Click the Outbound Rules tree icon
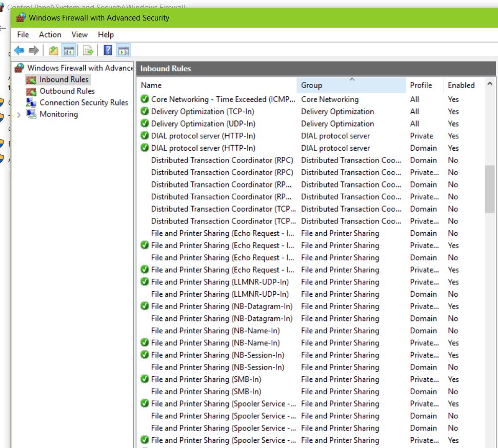 (x=31, y=91)
